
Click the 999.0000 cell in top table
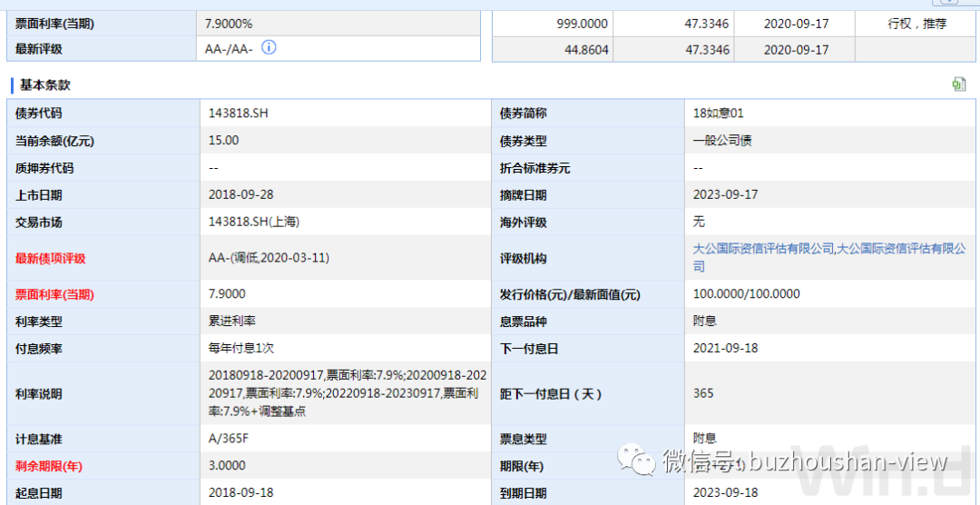click(583, 24)
